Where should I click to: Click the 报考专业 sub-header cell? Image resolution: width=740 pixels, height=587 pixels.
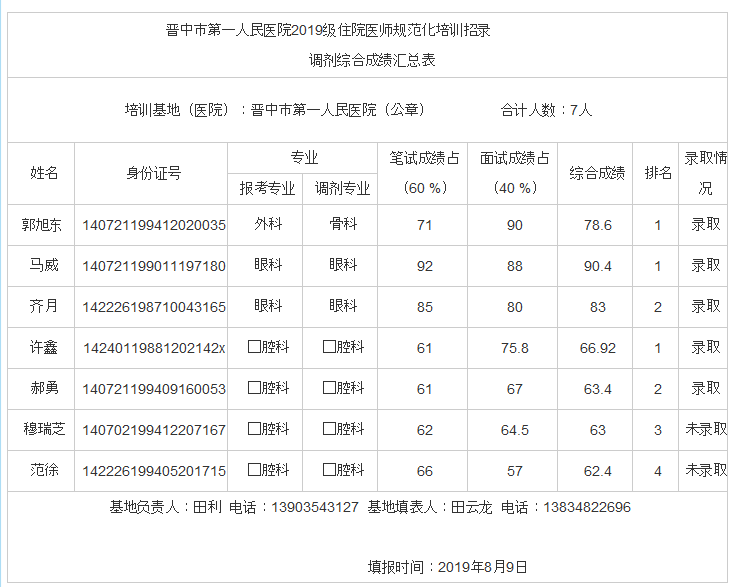click(x=267, y=188)
